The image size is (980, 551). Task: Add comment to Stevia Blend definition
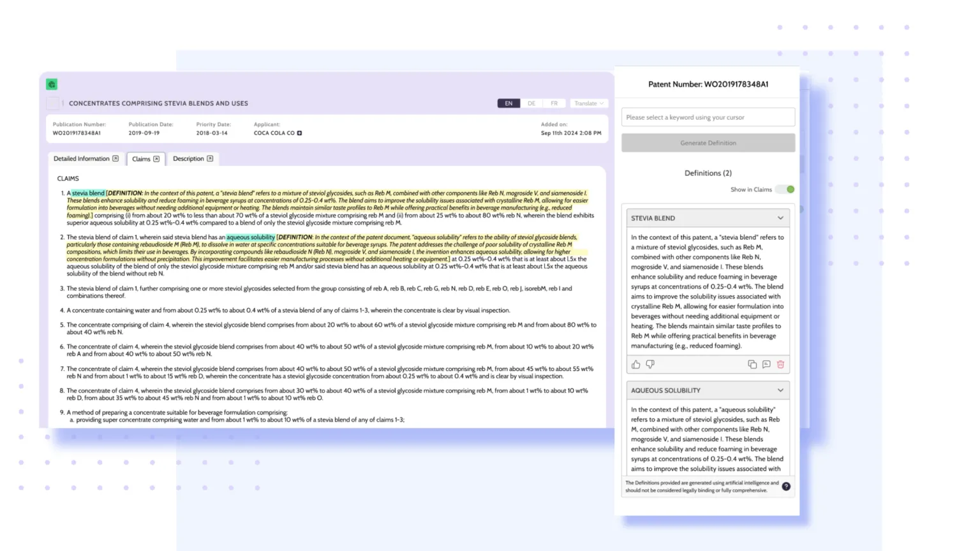tap(766, 364)
